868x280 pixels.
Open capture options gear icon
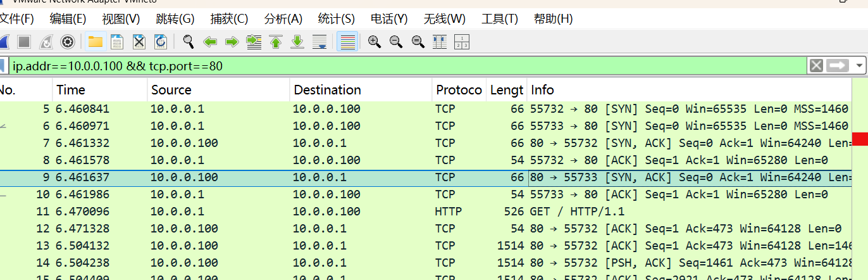pos(68,42)
